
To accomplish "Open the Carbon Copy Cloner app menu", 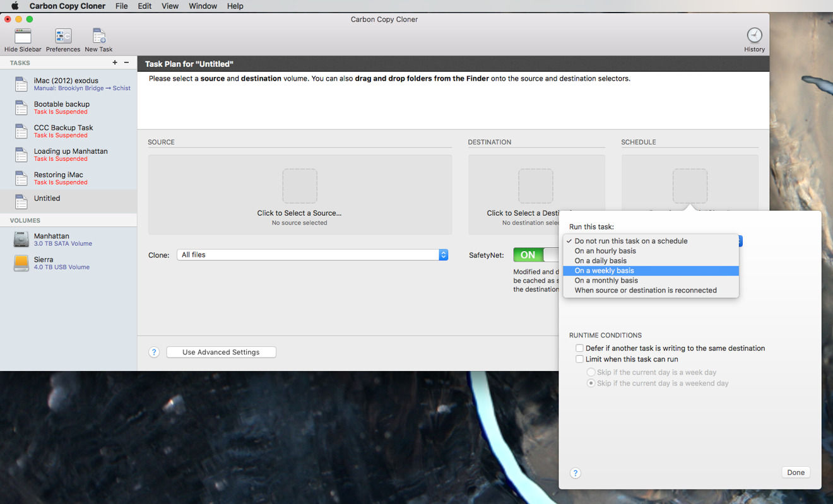I will point(68,6).
